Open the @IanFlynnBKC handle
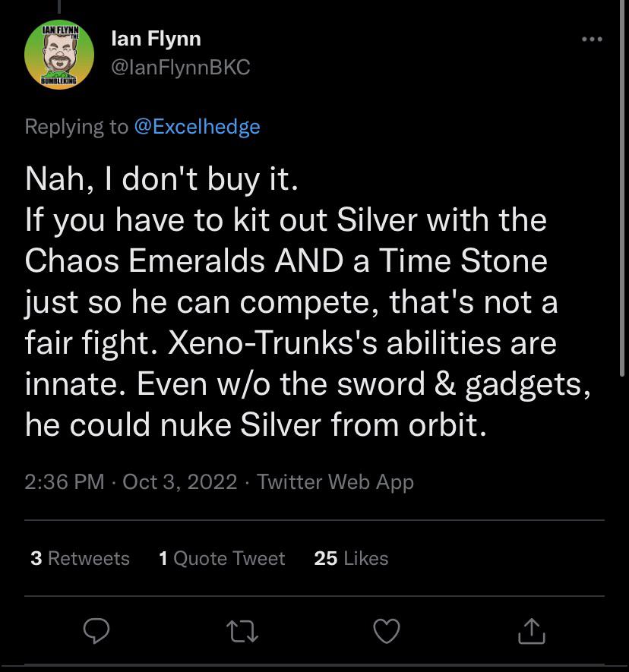 180,68
